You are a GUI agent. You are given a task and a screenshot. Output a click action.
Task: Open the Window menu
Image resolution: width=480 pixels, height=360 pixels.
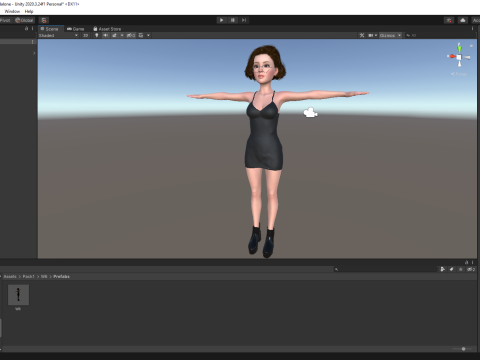(12, 11)
